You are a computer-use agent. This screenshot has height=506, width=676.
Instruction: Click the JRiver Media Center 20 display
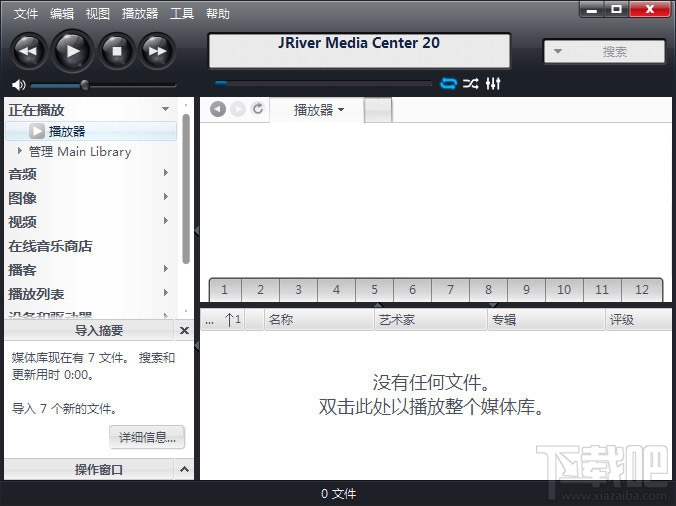click(x=359, y=51)
